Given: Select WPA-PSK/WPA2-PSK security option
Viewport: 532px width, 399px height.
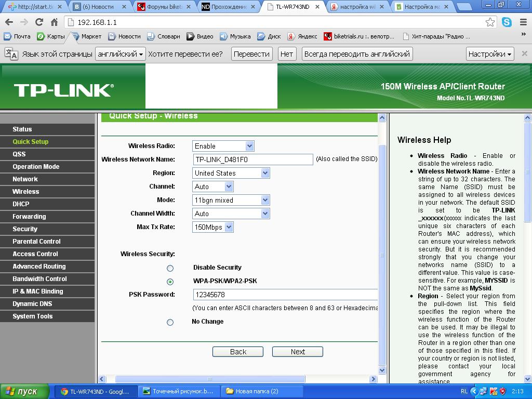Looking at the screenshot, I should [170, 282].
